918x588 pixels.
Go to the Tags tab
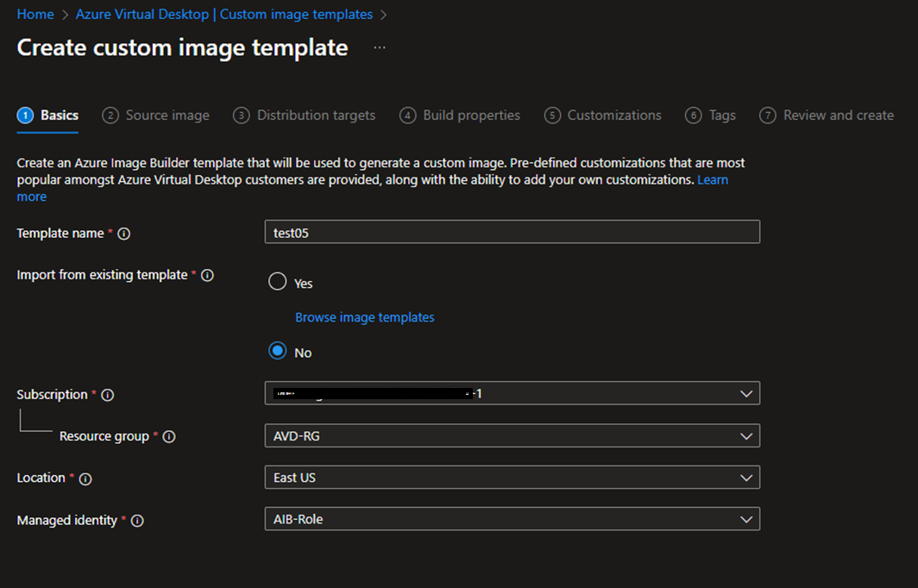coord(710,116)
